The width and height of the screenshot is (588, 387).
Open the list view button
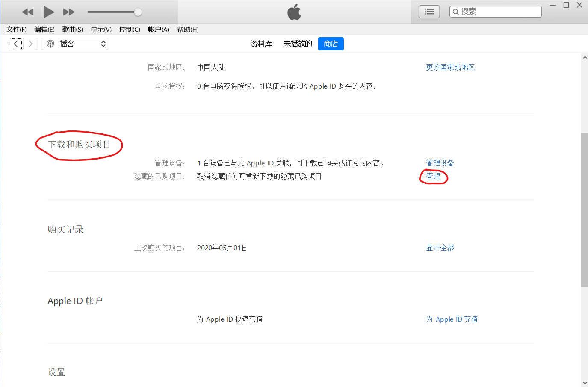tap(429, 12)
